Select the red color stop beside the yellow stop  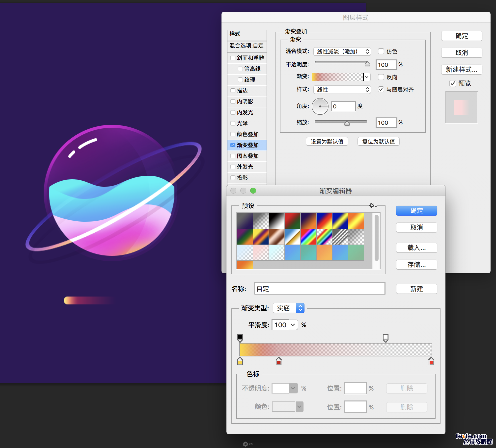[279, 361]
